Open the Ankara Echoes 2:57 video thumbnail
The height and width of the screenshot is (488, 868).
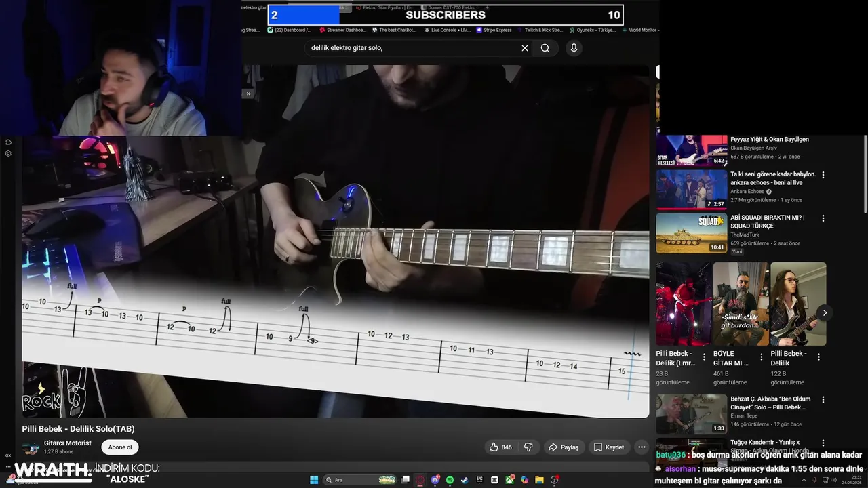tap(692, 189)
